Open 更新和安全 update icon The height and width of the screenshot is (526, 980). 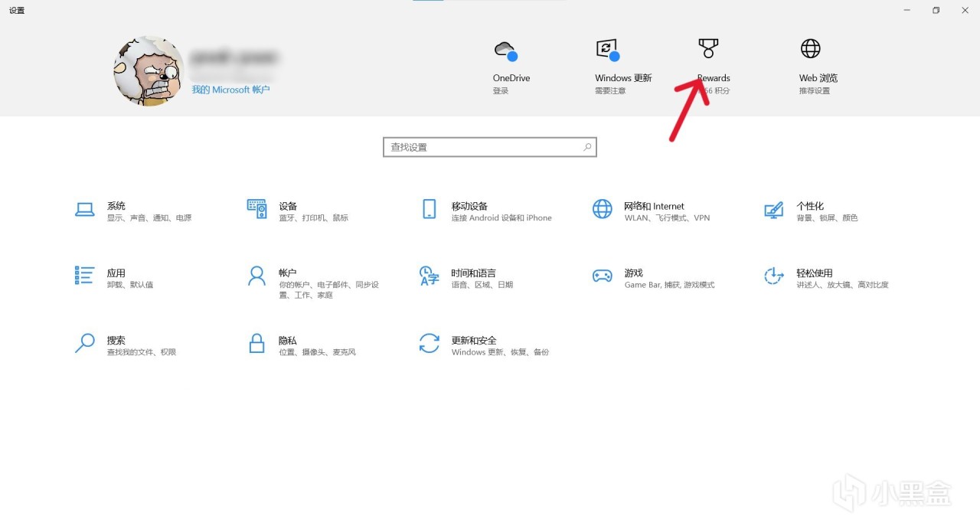pyautogui.click(x=429, y=343)
